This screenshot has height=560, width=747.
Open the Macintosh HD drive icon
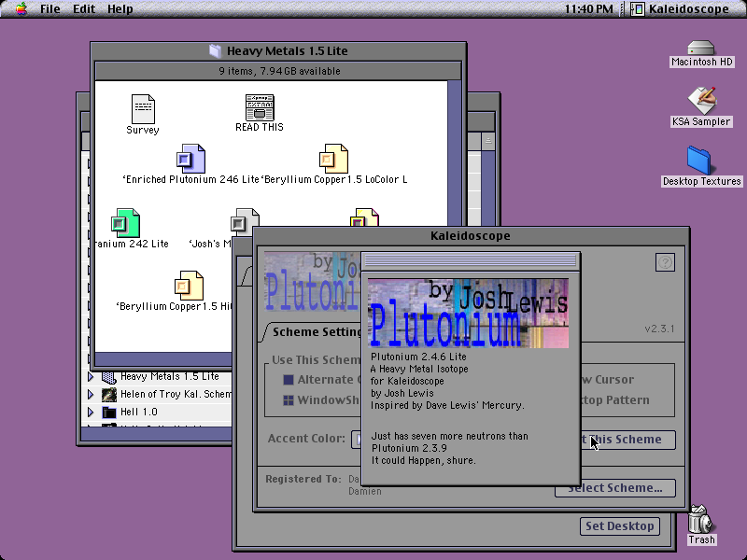pos(701,49)
